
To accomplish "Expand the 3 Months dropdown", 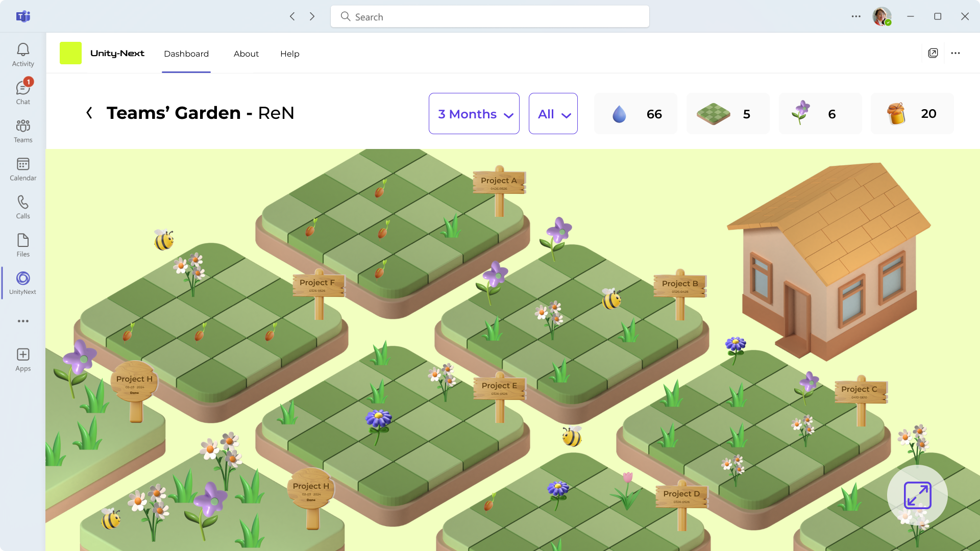I will point(474,114).
